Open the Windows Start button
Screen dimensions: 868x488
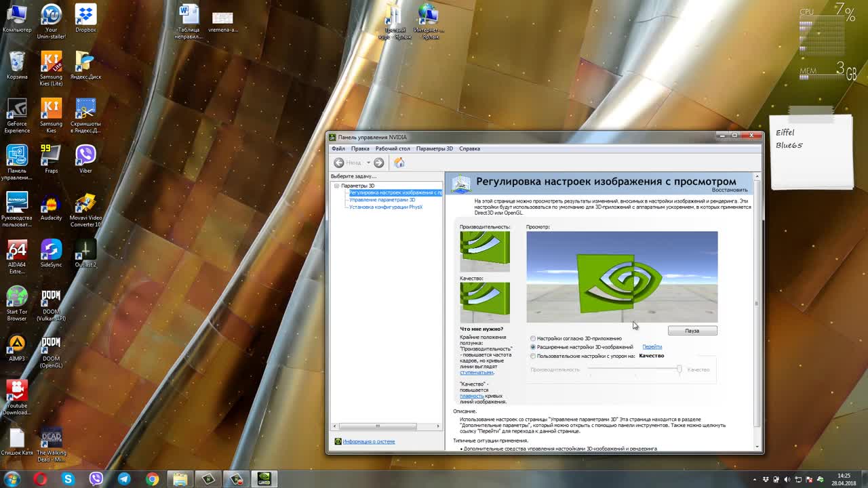point(12,479)
